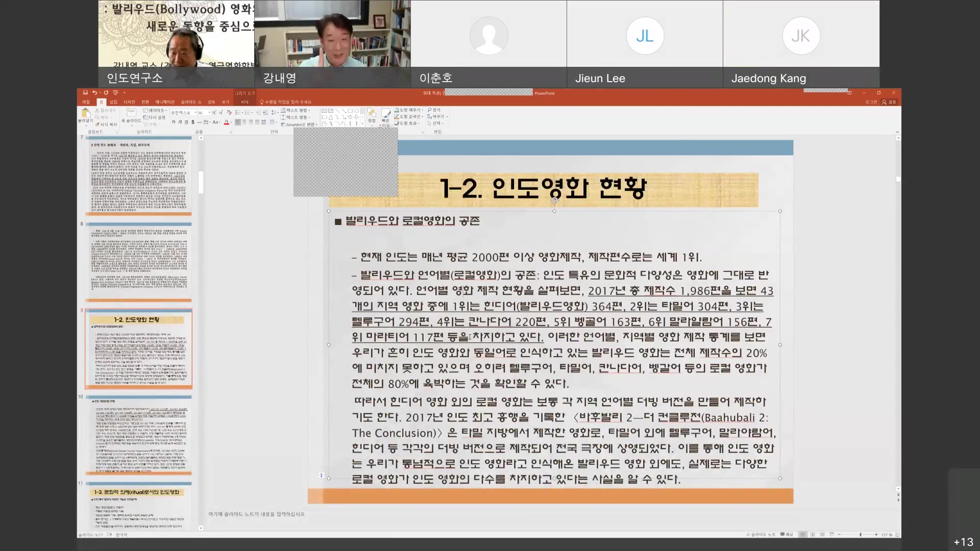980x551 pixels.
Task: Open Quick Styles (빠른 스타일) gallery
Action: click(385, 117)
